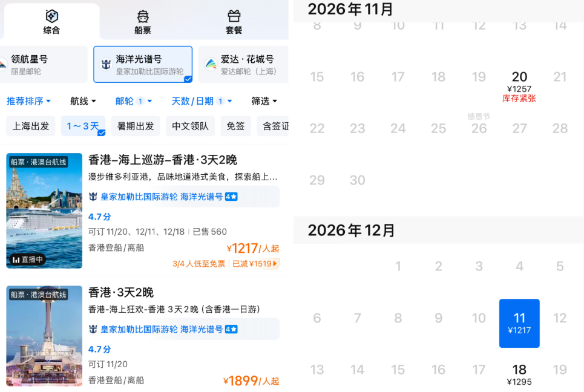Toggle the 中文领队 filter chip
Screen dimensions: 584x392
click(190, 126)
